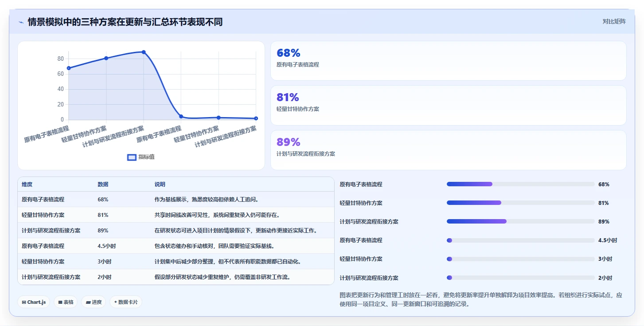Open the 89% 计划与研发流程衔接方案 stat card
This screenshot has width=644, height=326.
448,150
